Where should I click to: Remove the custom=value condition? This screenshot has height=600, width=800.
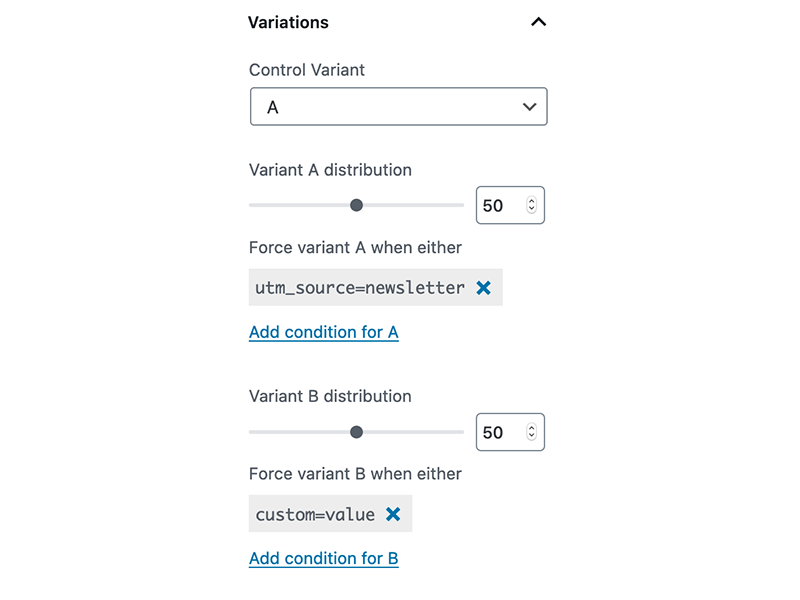(x=393, y=514)
